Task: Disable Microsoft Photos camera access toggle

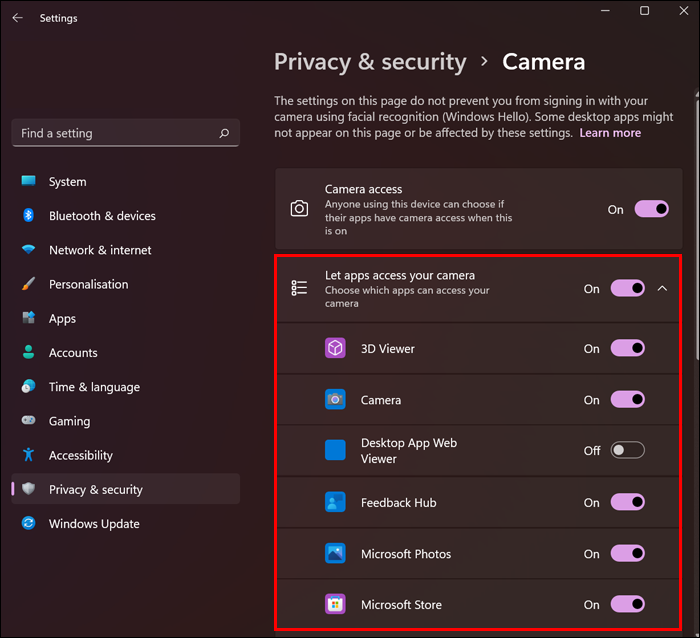Action: pos(628,553)
